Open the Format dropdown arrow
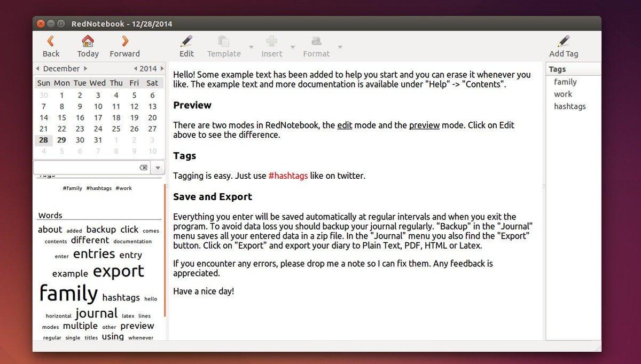This screenshot has height=364, width=641. (x=340, y=47)
